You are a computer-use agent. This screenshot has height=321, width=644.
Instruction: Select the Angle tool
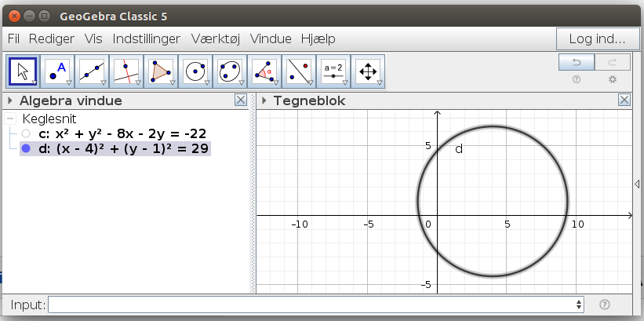[x=264, y=71]
